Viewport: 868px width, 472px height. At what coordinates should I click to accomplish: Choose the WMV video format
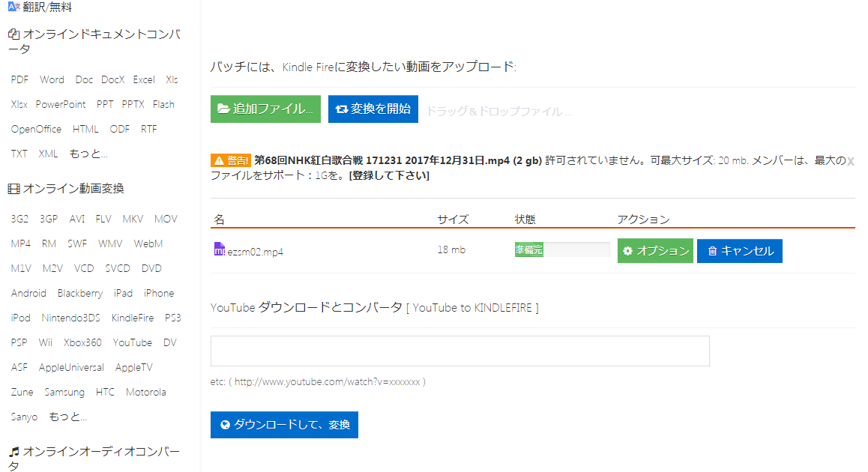click(x=110, y=243)
